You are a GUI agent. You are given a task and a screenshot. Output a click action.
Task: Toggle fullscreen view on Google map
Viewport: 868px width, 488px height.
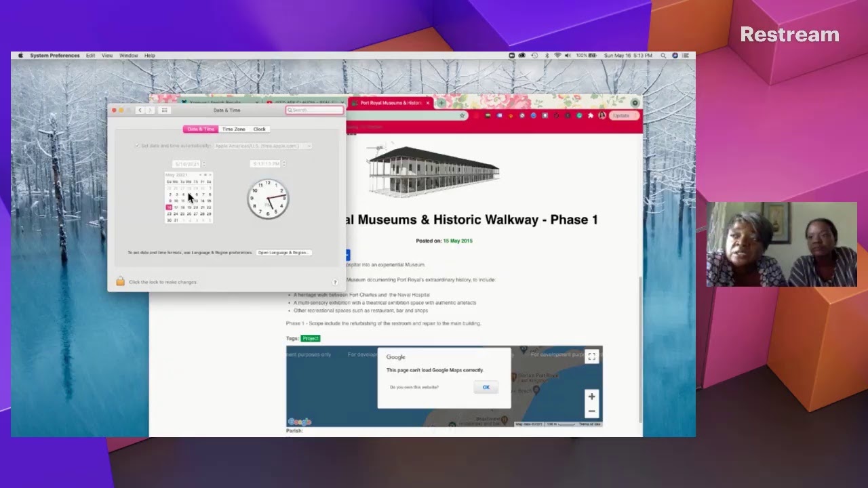(x=591, y=357)
